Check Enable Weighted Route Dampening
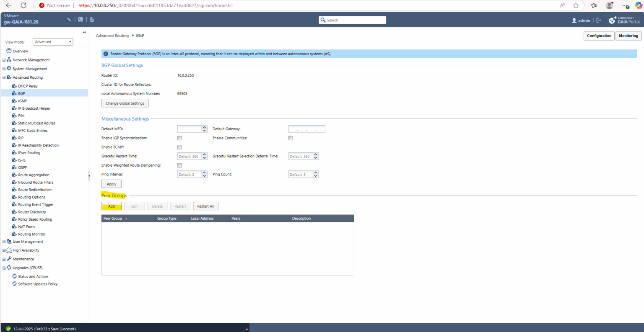This screenshot has width=644, height=332. (x=179, y=165)
